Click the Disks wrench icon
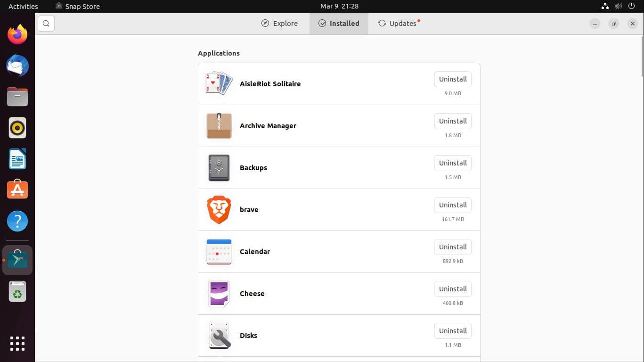The image size is (644, 362). [x=219, y=335]
